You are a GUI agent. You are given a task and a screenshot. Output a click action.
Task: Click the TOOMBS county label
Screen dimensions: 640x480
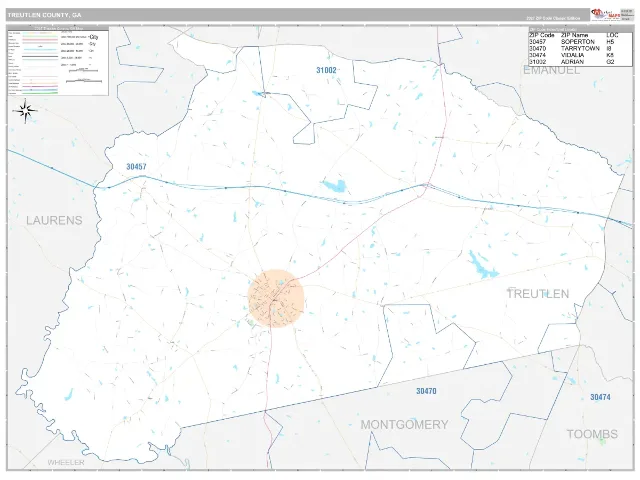coord(592,434)
